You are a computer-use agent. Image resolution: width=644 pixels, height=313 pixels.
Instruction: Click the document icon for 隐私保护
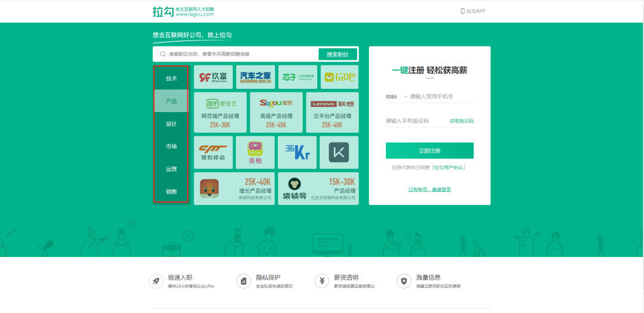[x=243, y=281]
